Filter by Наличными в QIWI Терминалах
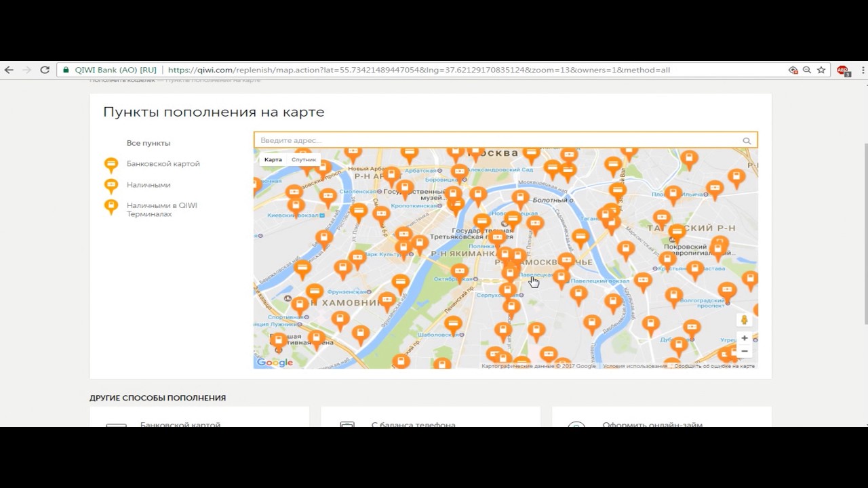This screenshot has width=868, height=488. pos(162,209)
